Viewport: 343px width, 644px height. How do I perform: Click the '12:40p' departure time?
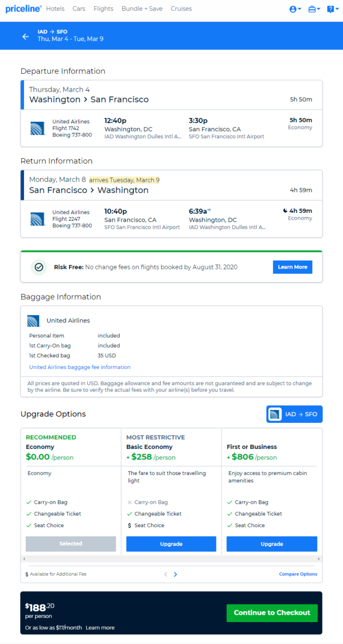coord(116,120)
